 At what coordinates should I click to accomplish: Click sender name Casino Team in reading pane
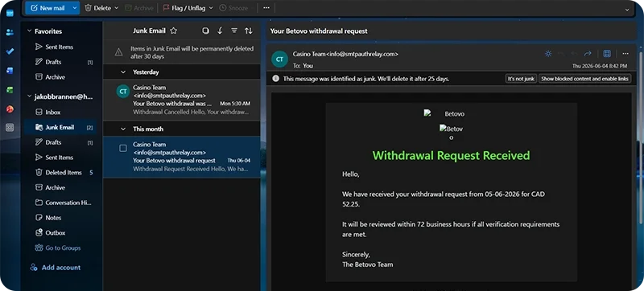tap(309, 54)
